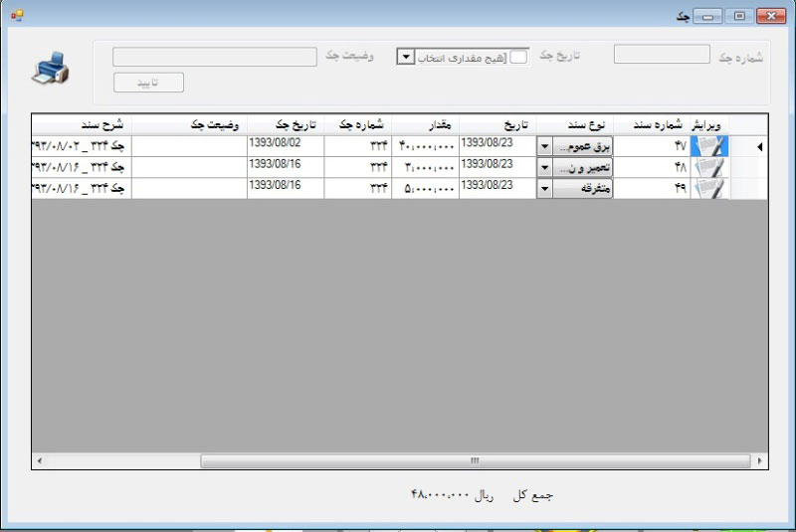This screenshot has width=796, height=532.
Task: Click the شماره چک input field
Action: pos(662,55)
